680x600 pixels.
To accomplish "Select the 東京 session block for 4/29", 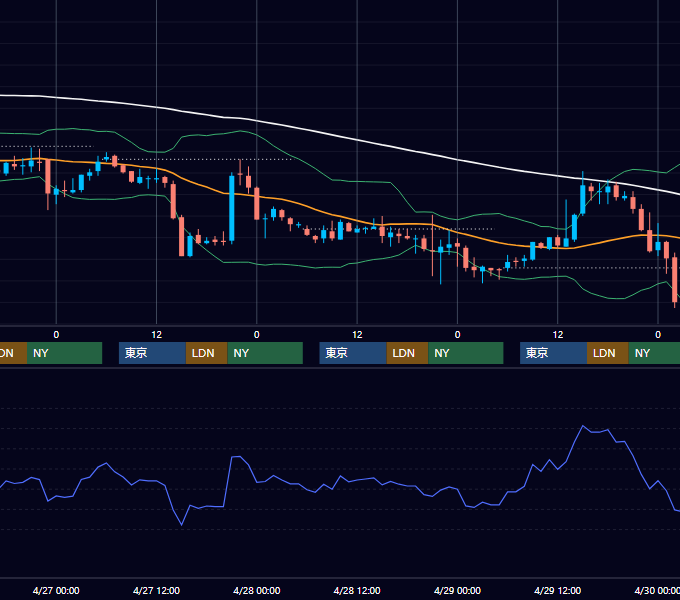I will click(553, 353).
